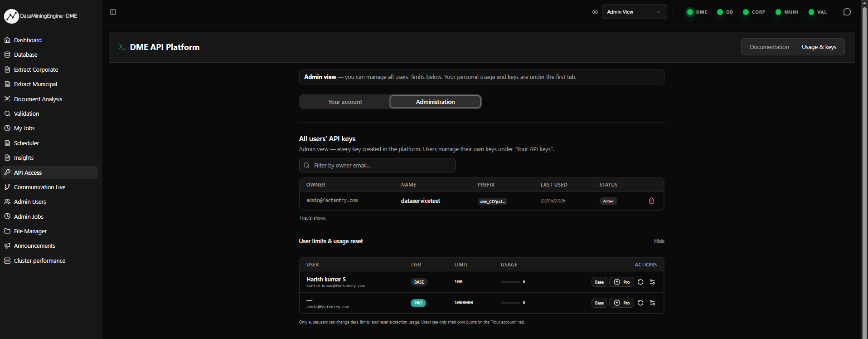The height and width of the screenshot is (339, 868).
Task: Open the DataMiningEngine-DME logo home
Action: pyautogui.click(x=41, y=16)
